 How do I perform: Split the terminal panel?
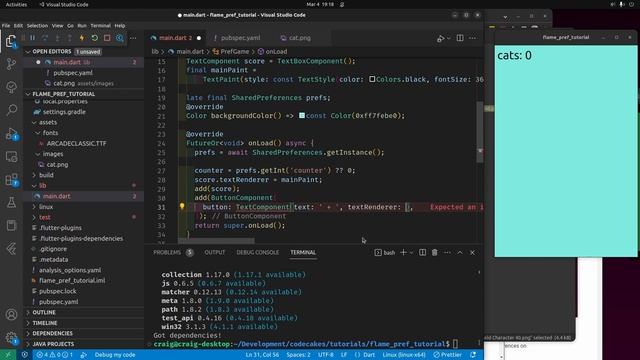coord(422,253)
